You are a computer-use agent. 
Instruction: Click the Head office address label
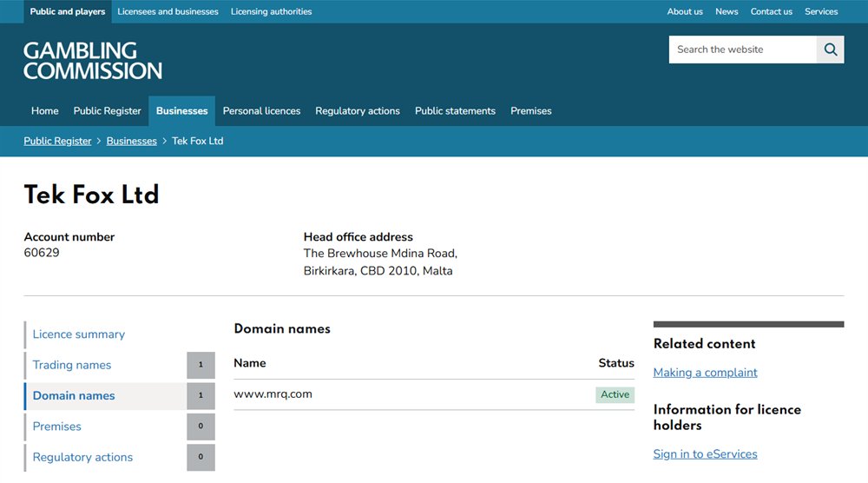pos(358,237)
